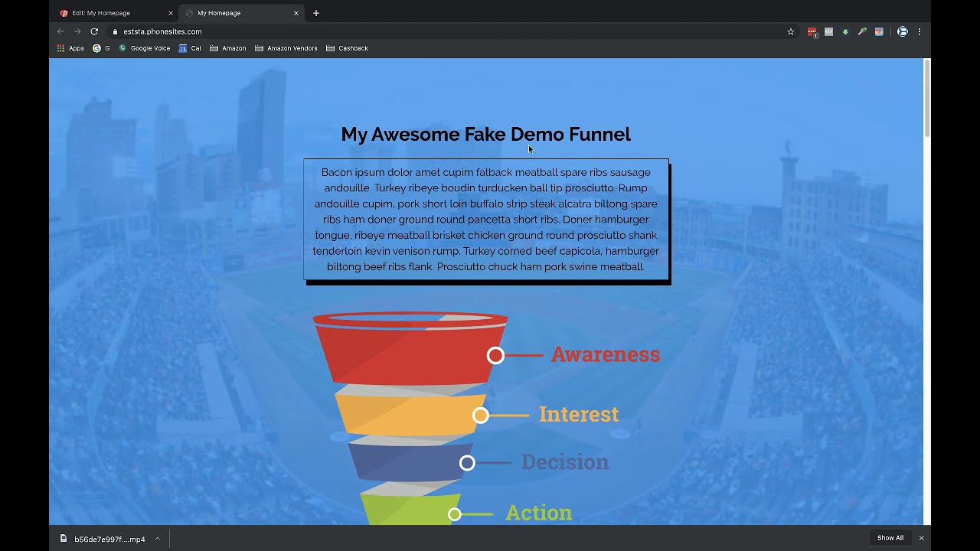
Task: Click the blue Decision circle marker
Action: pyautogui.click(x=467, y=463)
